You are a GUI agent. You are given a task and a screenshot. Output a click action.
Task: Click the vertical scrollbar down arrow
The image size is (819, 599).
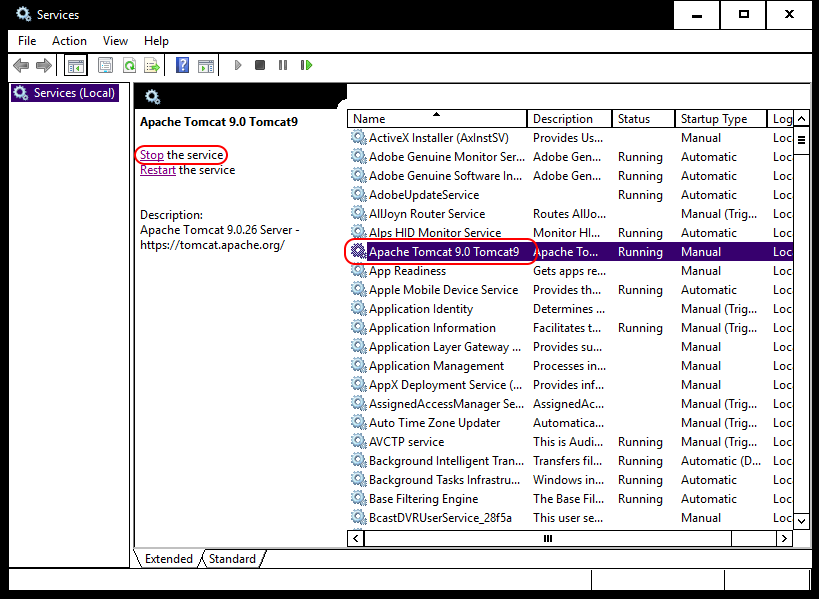(802, 520)
